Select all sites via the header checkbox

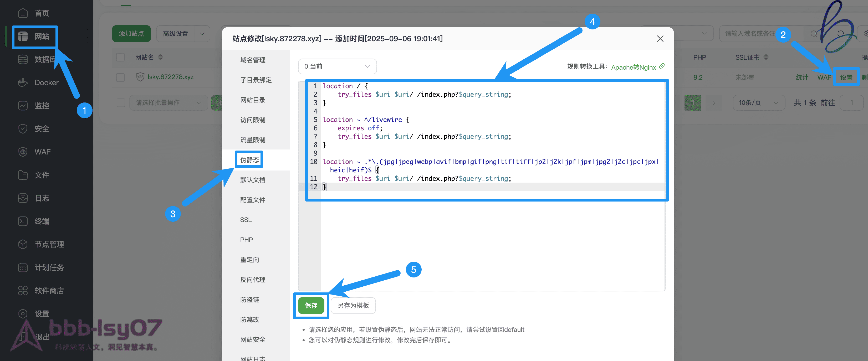click(120, 57)
